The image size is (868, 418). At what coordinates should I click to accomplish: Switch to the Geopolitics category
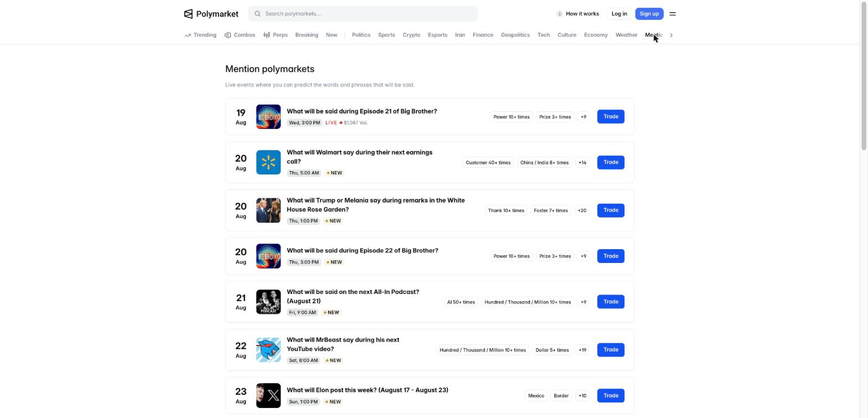point(515,35)
